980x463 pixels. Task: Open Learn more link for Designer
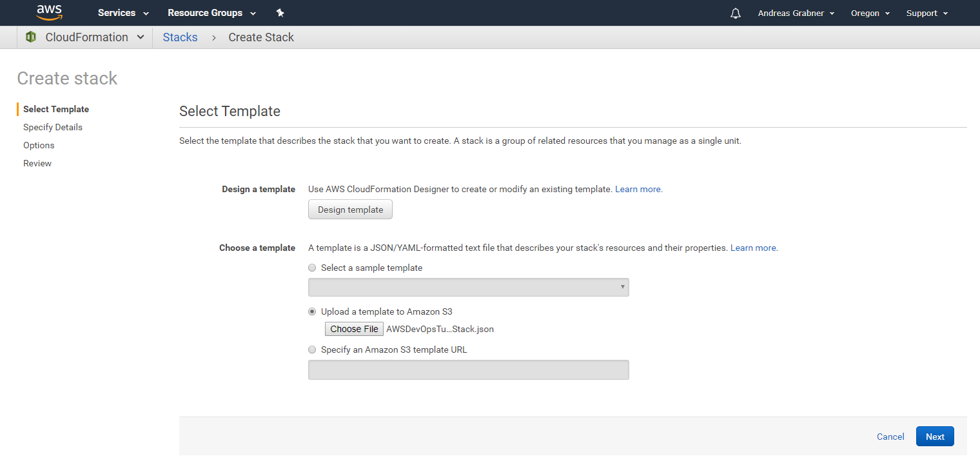pos(638,189)
